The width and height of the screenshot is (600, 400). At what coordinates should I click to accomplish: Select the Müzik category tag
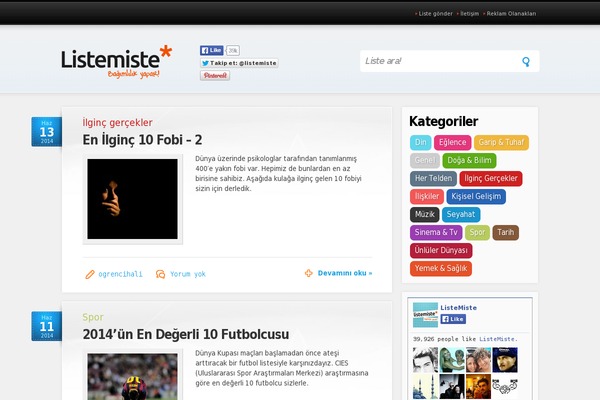pyautogui.click(x=424, y=214)
